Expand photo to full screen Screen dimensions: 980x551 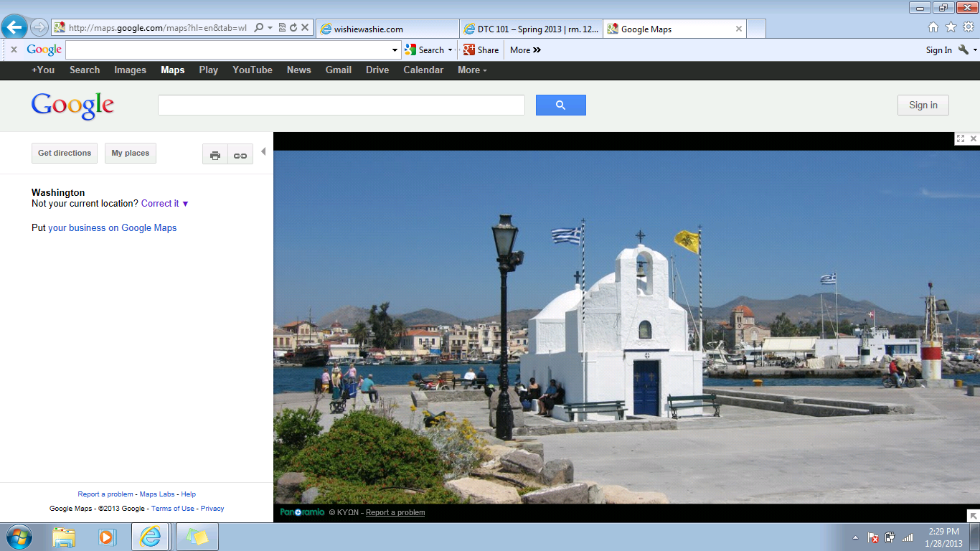(x=961, y=138)
